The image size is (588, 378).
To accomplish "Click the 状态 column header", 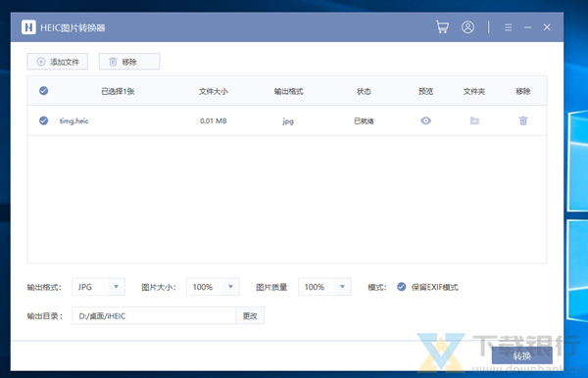I will pyautogui.click(x=364, y=91).
